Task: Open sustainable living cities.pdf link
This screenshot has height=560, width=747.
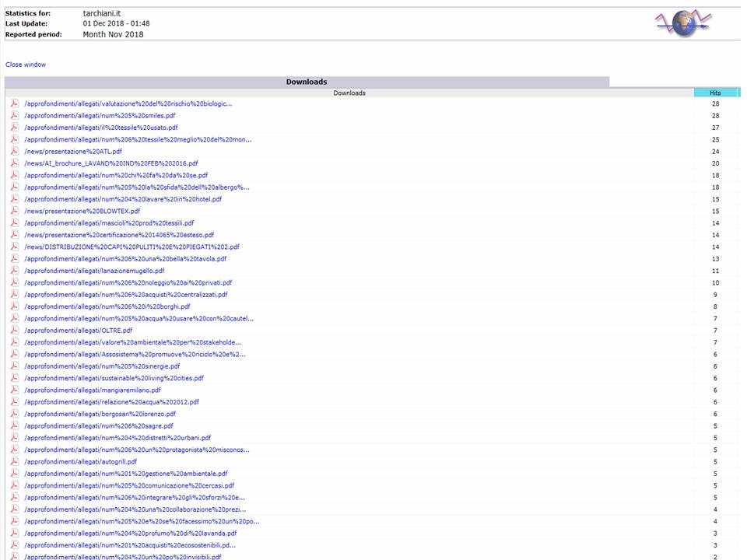Action: pyautogui.click(x=114, y=378)
